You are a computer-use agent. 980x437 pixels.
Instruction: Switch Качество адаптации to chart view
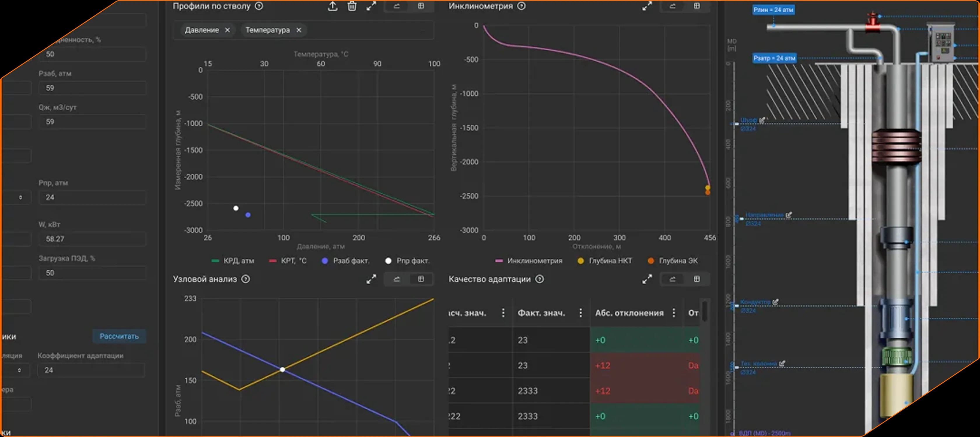click(672, 279)
